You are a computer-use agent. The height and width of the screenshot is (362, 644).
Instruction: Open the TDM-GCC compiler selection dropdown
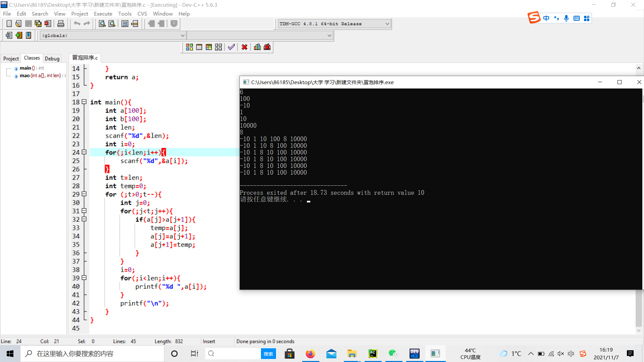coord(387,24)
